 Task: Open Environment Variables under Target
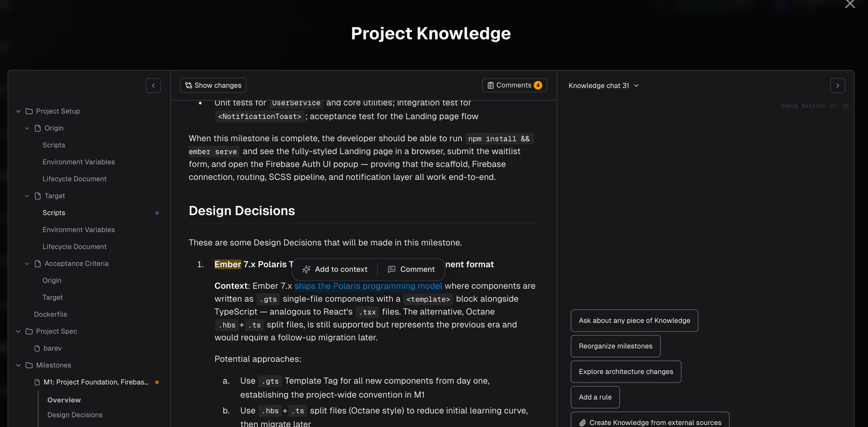point(79,230)
